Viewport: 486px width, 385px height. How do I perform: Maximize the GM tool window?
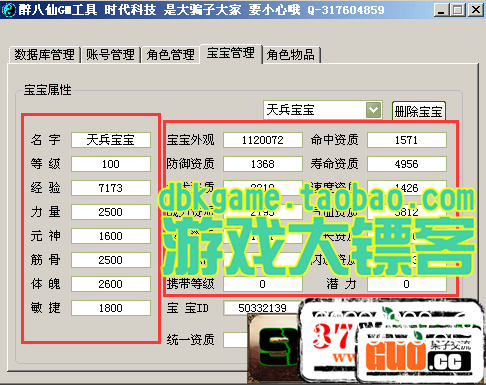458,10
